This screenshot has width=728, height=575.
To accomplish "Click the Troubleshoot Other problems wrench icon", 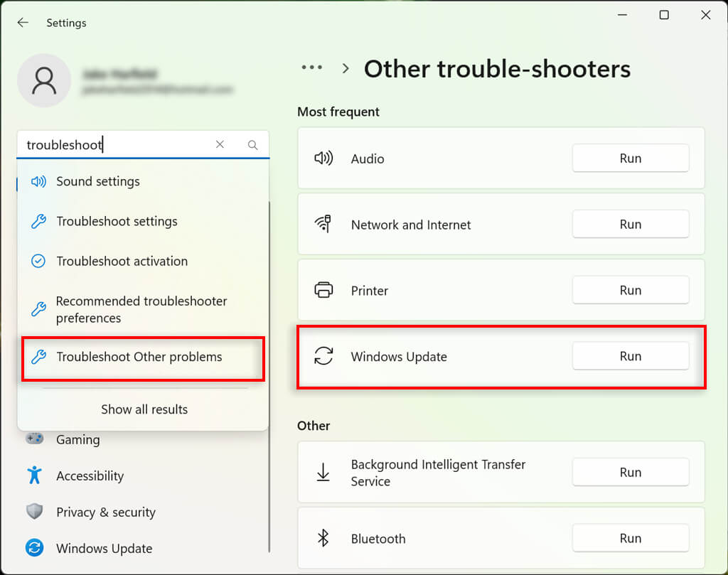I will 38,357.
